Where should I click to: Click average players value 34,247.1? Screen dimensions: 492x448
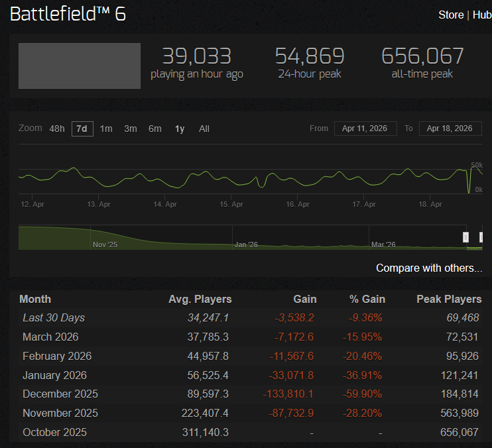click(x=208, y=317)
